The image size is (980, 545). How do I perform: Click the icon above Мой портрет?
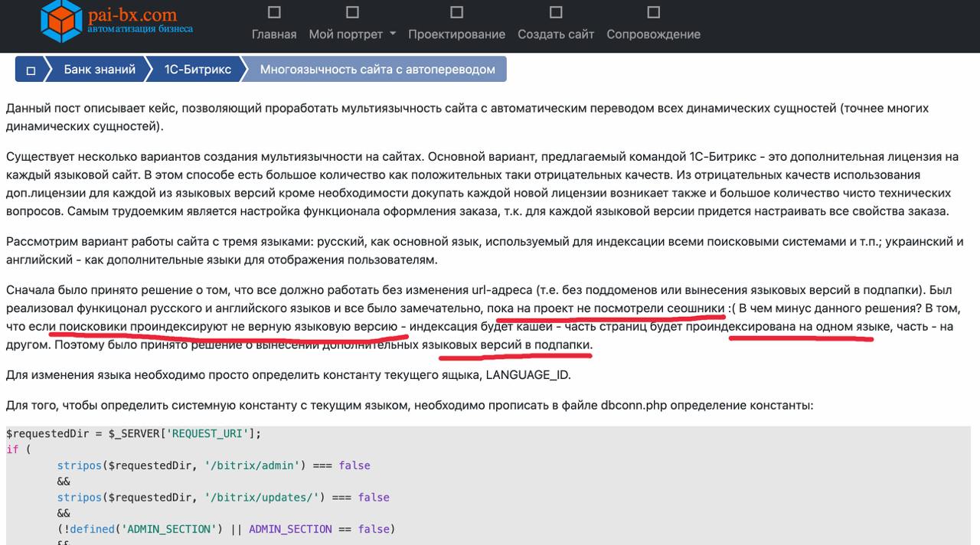[352, 12]
